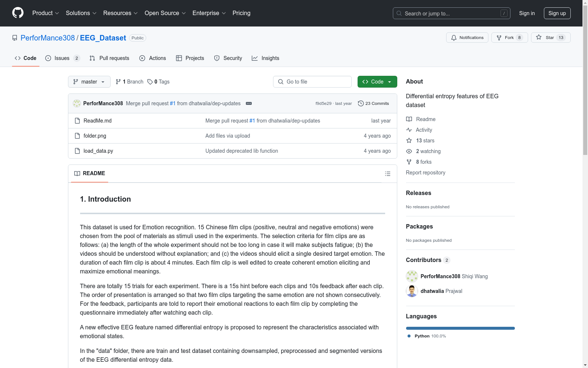Click the GitHub logo icon
This screenshot has height=368, width=588.
[x=18, y=13]
